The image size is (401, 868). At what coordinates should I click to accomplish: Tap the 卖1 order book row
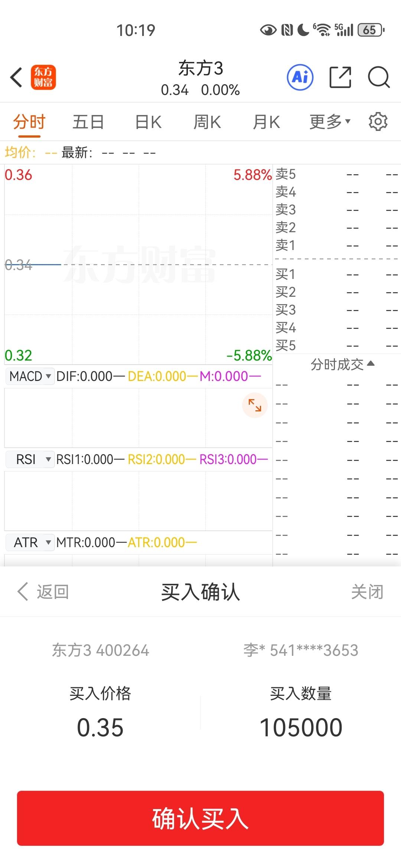[337, 245]
